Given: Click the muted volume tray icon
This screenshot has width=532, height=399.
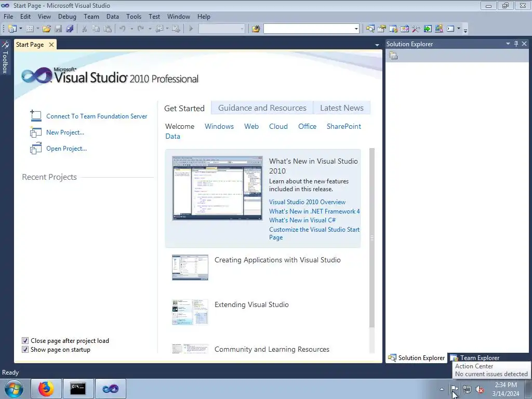Looking at the screenshot, I should point(480,389).
